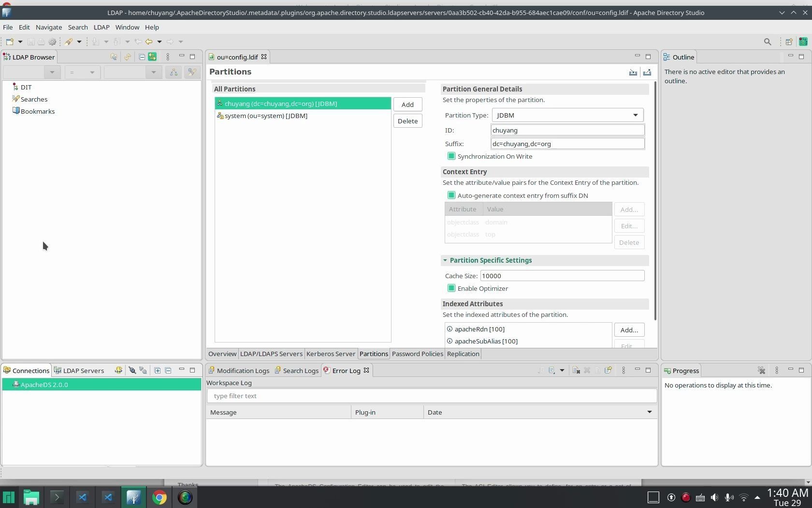
Task: Open LDAP Servers tab in bottom-left panel
Action: pos(79,371)
